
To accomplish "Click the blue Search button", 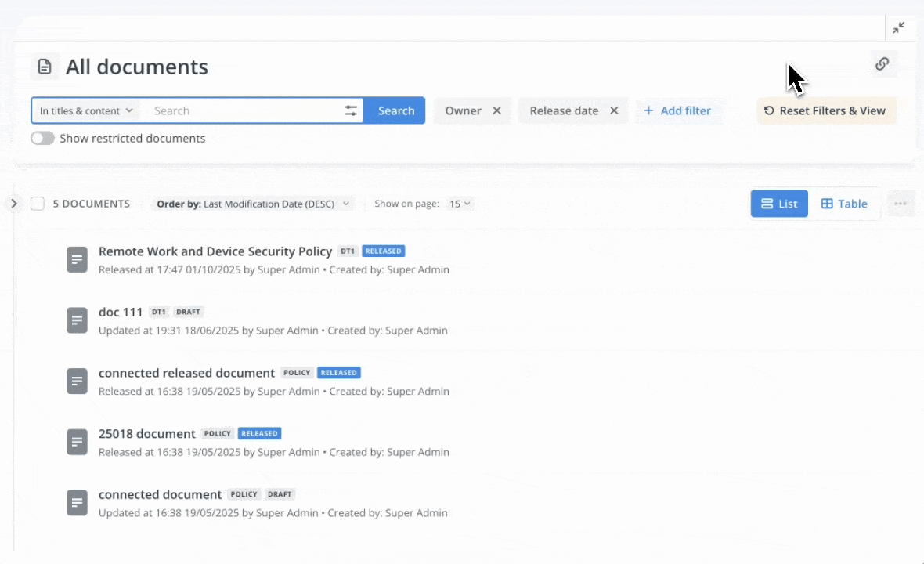I will [395, 110].
